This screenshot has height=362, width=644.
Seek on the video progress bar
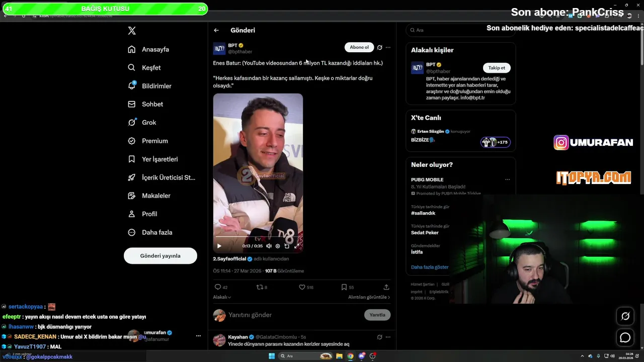click(258, 237)
